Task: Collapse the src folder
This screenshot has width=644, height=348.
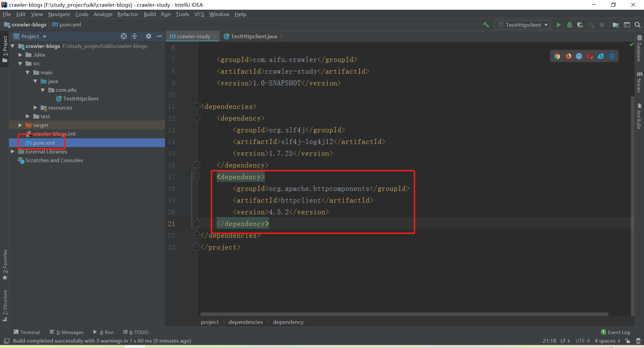Action: point(20,64)
